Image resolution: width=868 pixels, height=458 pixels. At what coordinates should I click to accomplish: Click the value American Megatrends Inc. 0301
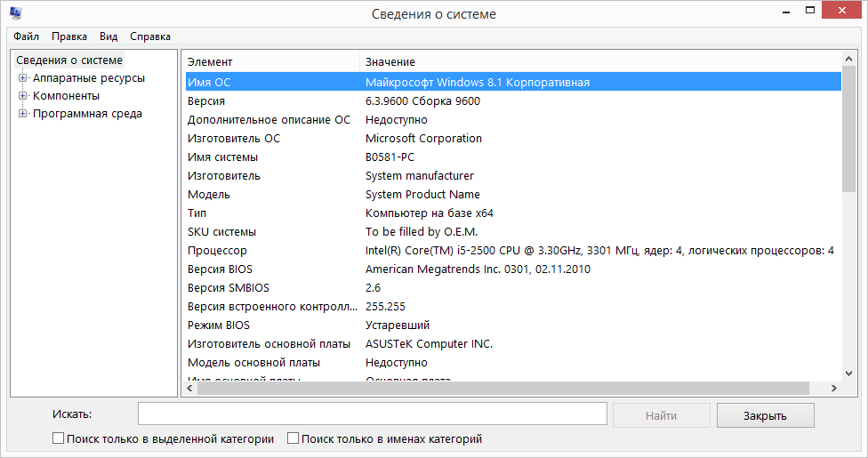tap(447, 269)
